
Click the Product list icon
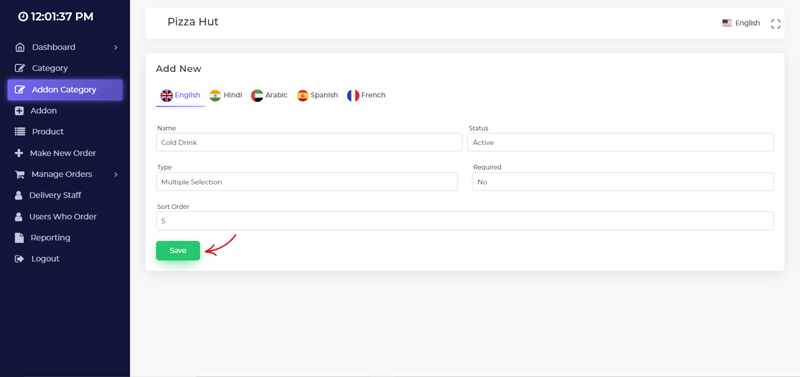tap(20, 132)
